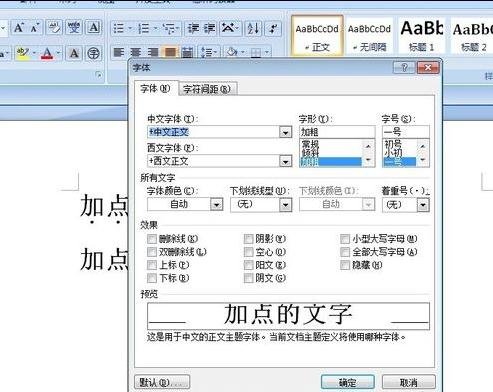Select the 正文 style
This screenshot has width=493, height=392.
pos(317,36)
